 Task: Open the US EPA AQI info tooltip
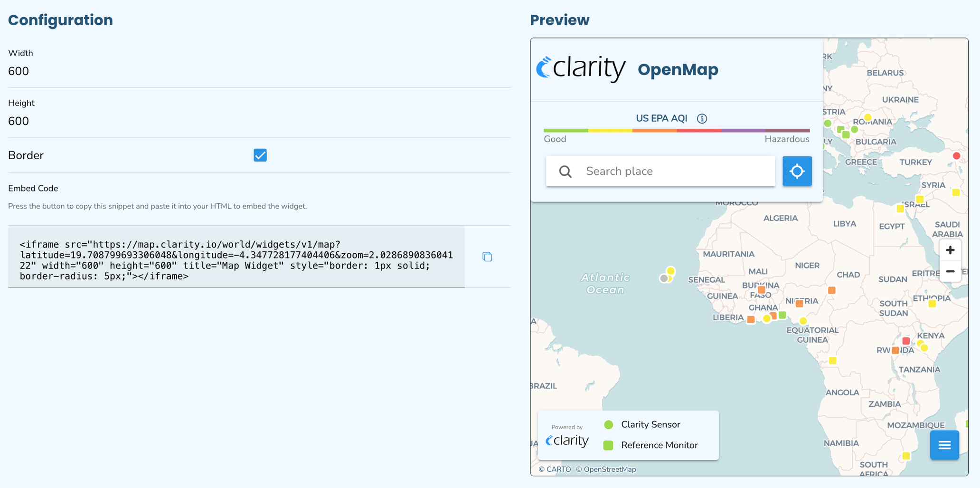pos(702,118)
